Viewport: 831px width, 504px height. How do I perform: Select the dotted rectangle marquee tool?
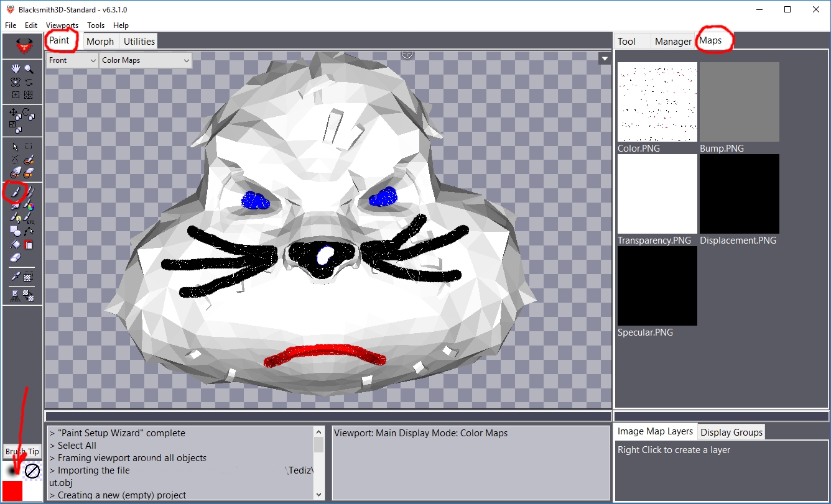coord(29,147)
